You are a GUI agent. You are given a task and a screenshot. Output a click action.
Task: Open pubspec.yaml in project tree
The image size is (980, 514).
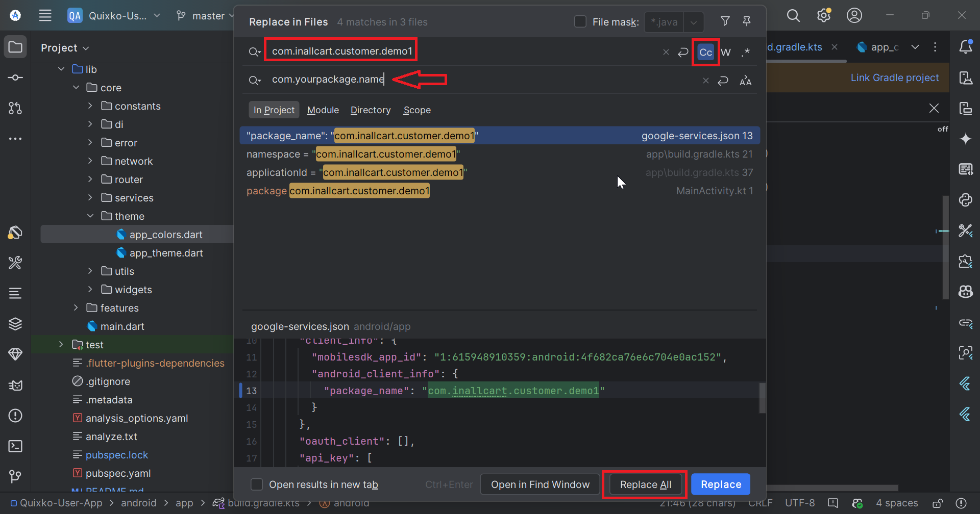[x=118, y=473]
